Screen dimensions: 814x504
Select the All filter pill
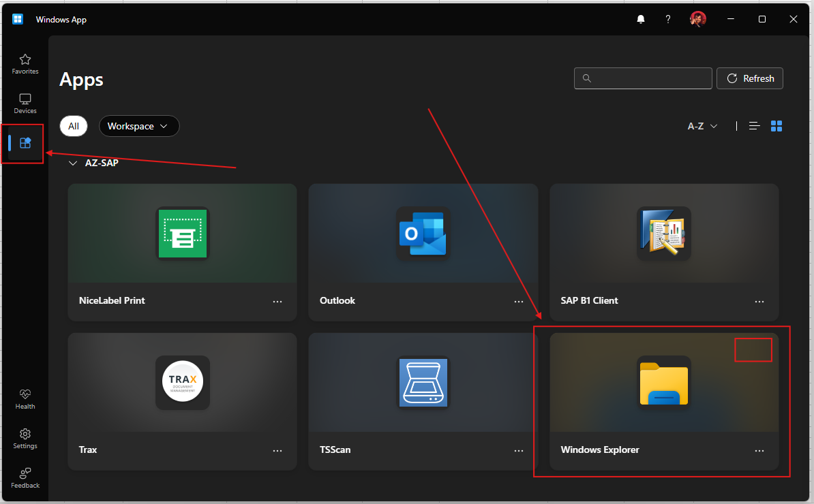[x=74, y=126]
